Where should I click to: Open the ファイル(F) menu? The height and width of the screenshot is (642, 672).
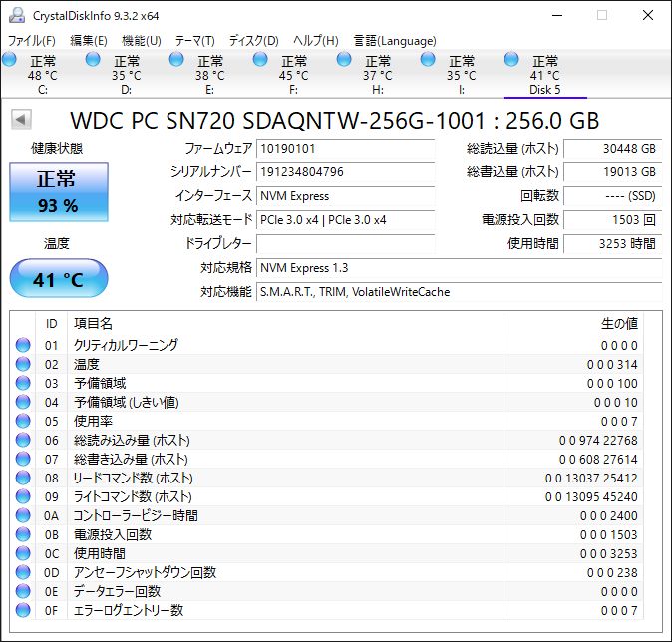point(32,40)
